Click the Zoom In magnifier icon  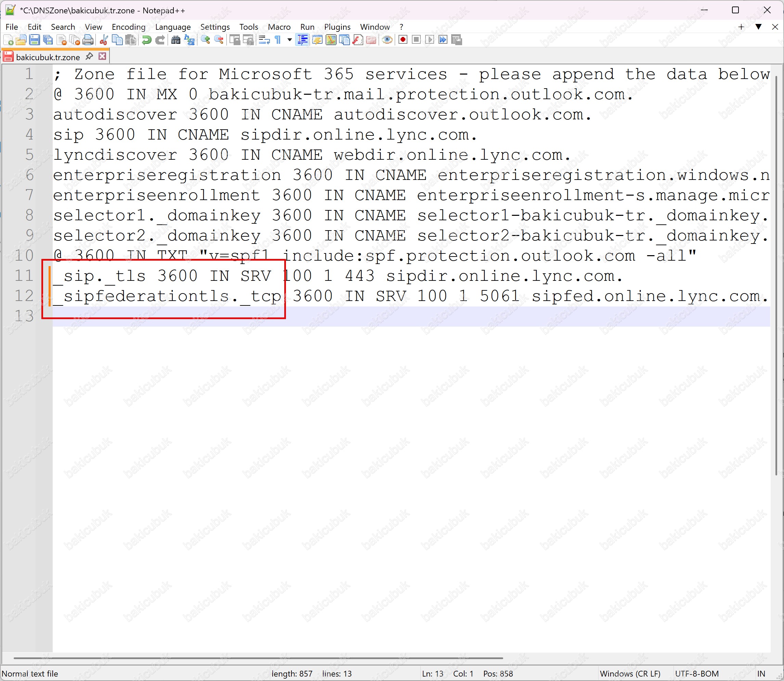pos(206,40)
